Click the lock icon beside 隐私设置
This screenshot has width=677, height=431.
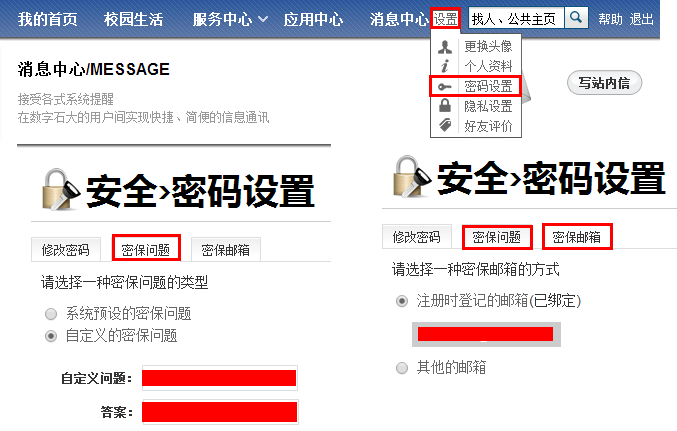point(445,105)
